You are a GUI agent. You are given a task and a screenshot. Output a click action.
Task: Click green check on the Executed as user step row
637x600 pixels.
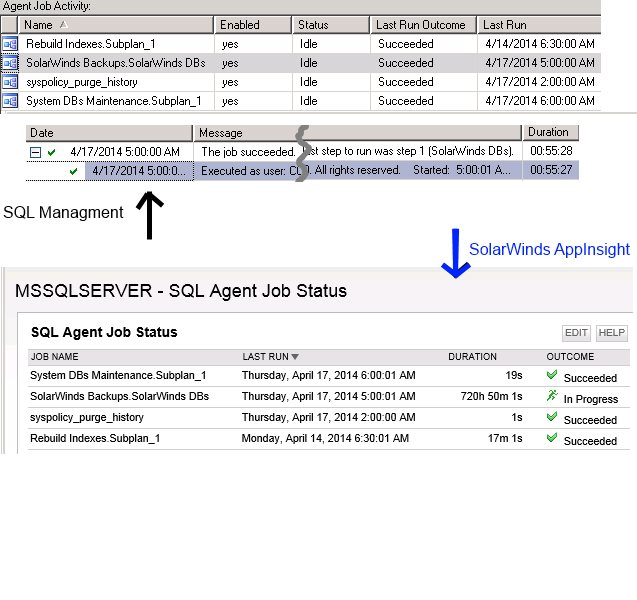tap(73, 171)
